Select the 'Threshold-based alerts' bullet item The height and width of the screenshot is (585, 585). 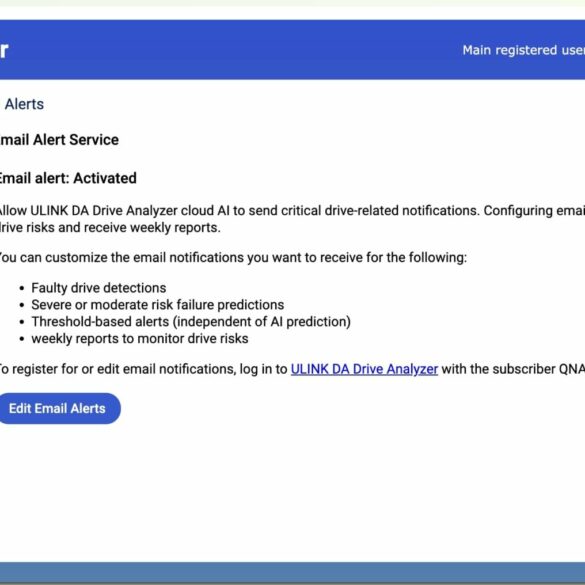191,322
